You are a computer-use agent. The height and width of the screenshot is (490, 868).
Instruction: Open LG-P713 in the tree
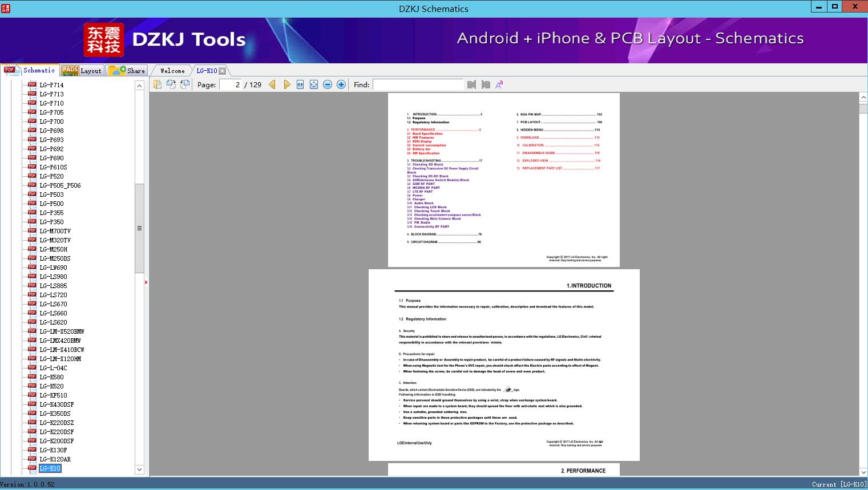point(51,94)
